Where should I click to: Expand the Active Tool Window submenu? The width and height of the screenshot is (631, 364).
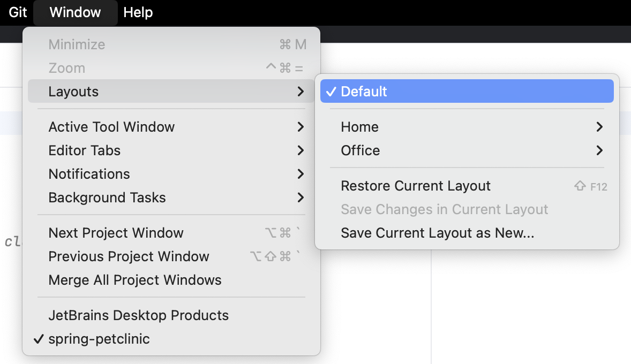click(x=111, y=127)
